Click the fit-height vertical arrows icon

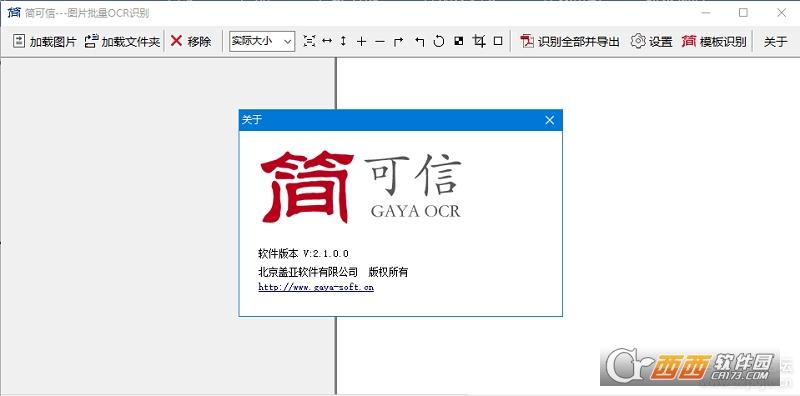343,41
